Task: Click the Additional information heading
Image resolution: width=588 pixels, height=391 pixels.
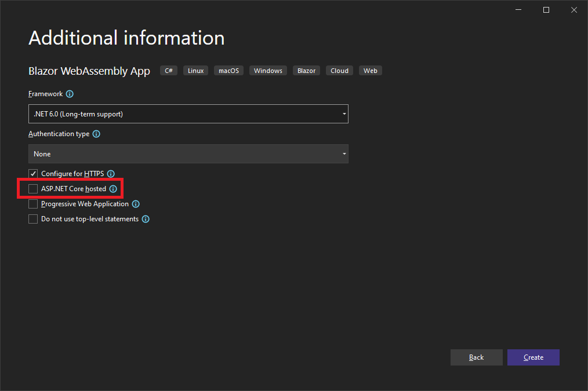Action: point(127,38)
